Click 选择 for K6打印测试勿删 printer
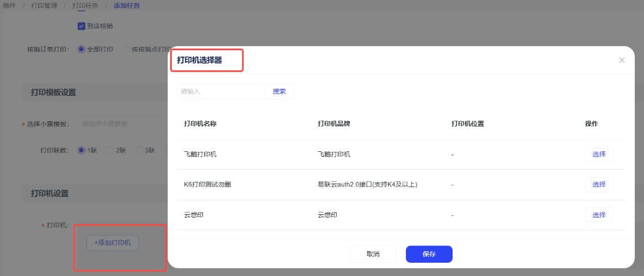Viewport: 644px width, 276px height. pyautogui.click(x=598, y=185)
